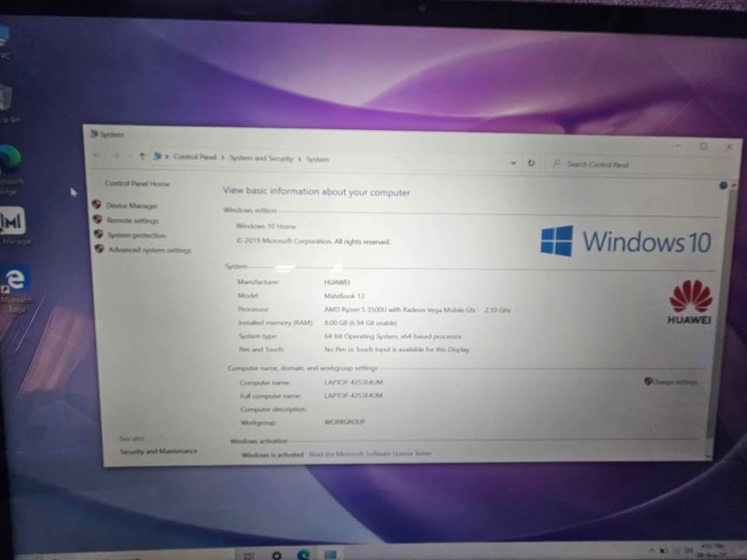Click the System breadcrumb item
Image resolution: width=747 pixels, height=560 pixels.
pos(317,159)
